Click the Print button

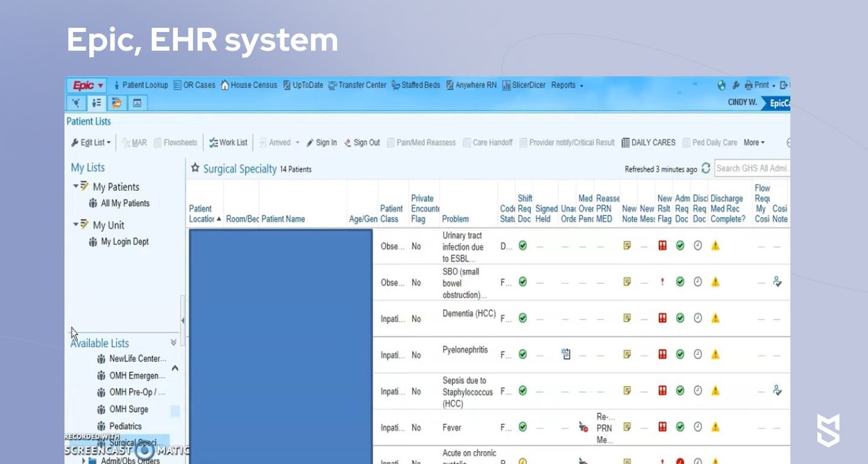(x=756, y=86)
